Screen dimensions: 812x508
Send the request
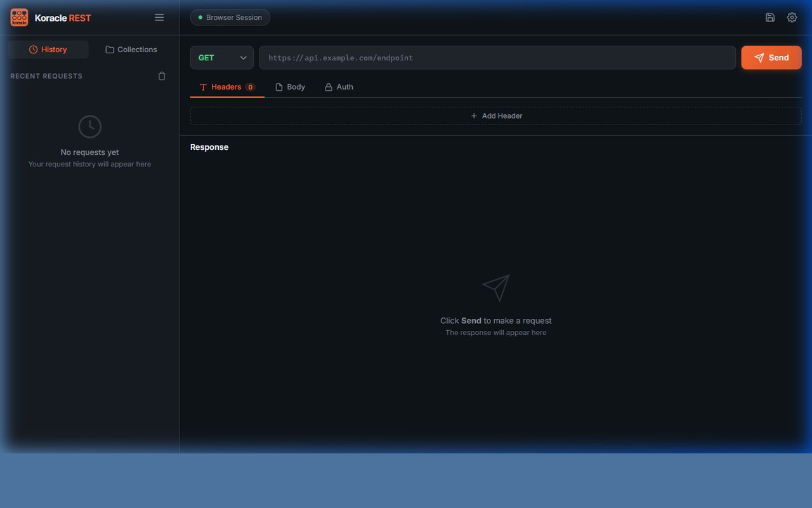pos(771,58)
